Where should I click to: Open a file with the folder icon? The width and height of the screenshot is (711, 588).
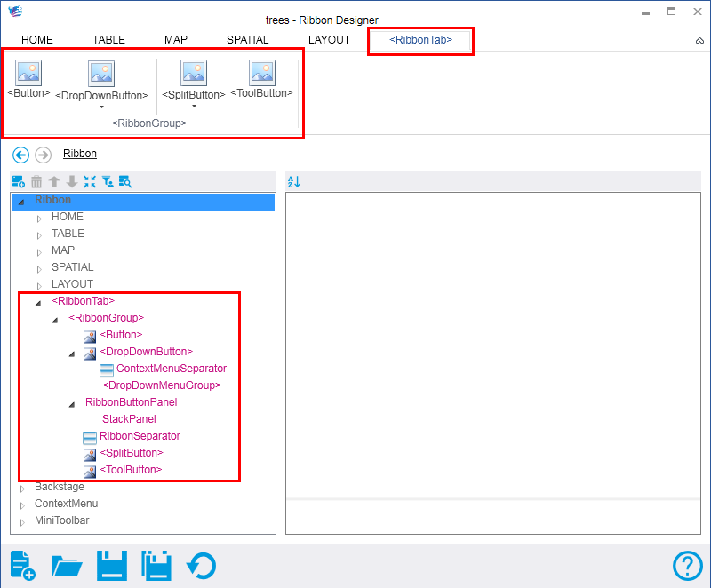coord(67,565)
